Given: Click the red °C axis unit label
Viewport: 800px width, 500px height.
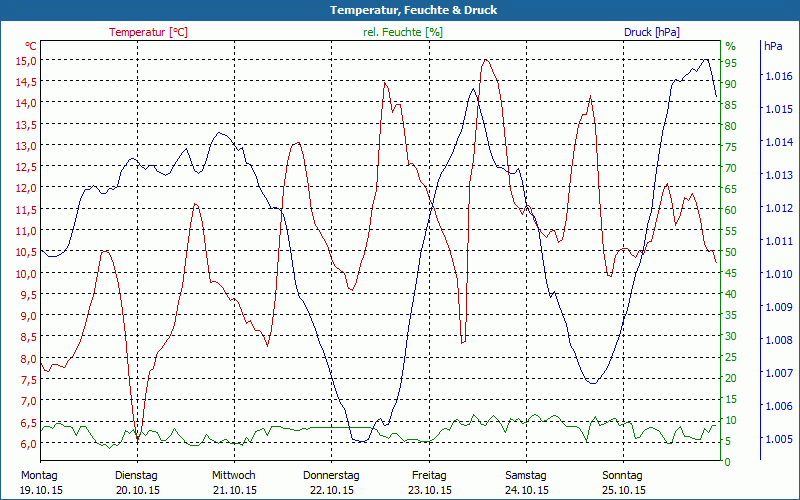Looking at the screenshot, I should tap(30, 46).
